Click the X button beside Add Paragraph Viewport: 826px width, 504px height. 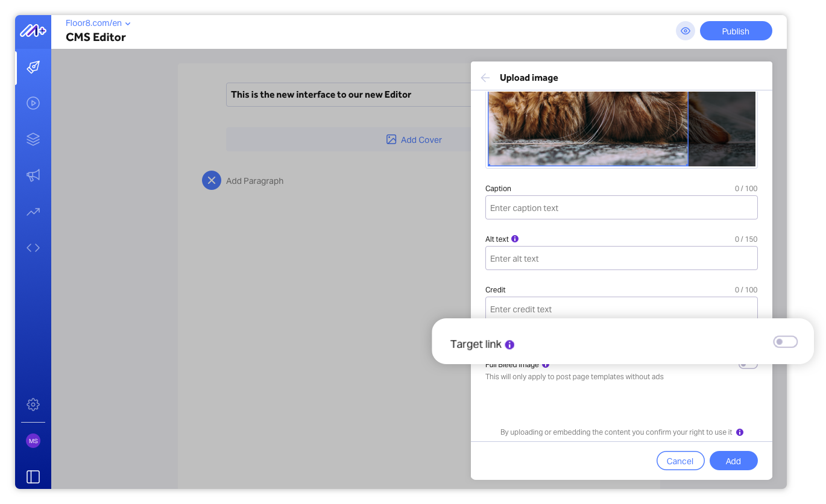tap(212, 180)
